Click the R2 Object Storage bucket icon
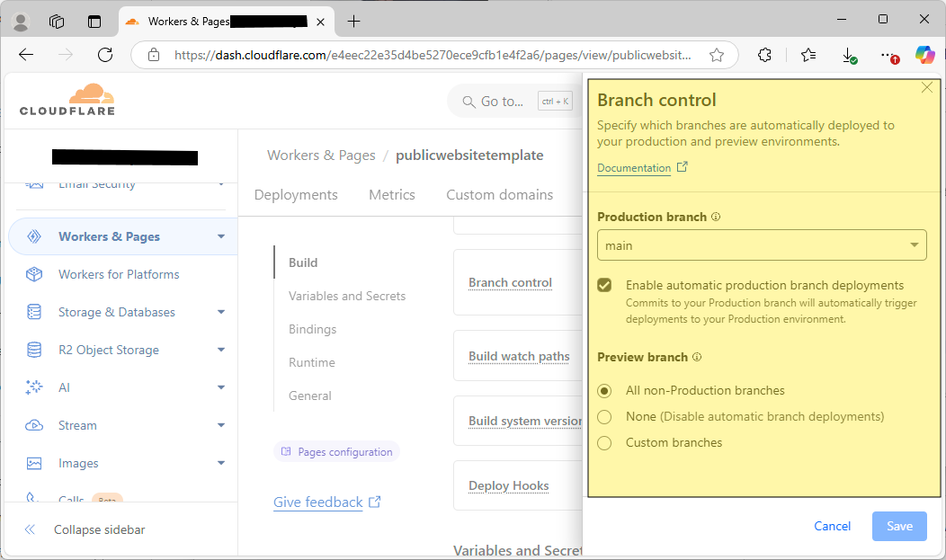Viewport: 946px width, 560px height. 34,350
